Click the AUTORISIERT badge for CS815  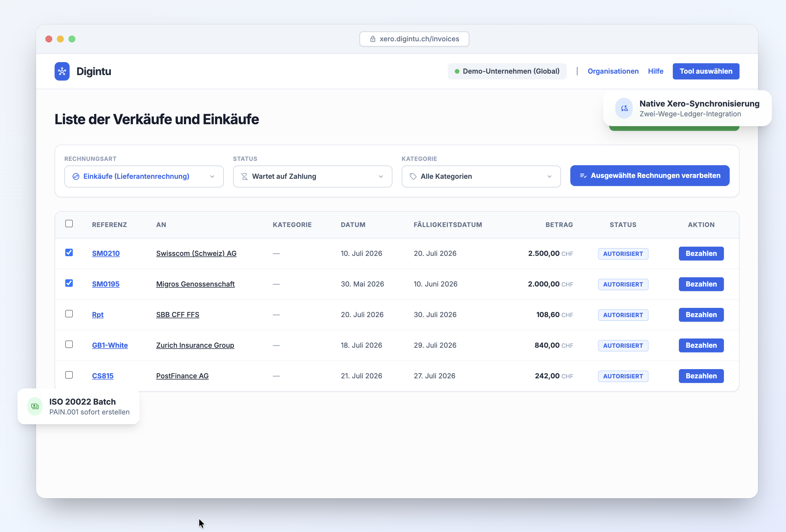[623, 376]
